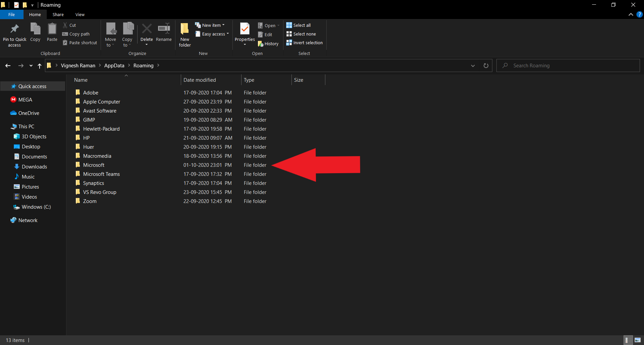
Task: Open Customize Quick Access Toolbar dropdown
Action: point(33,5)
